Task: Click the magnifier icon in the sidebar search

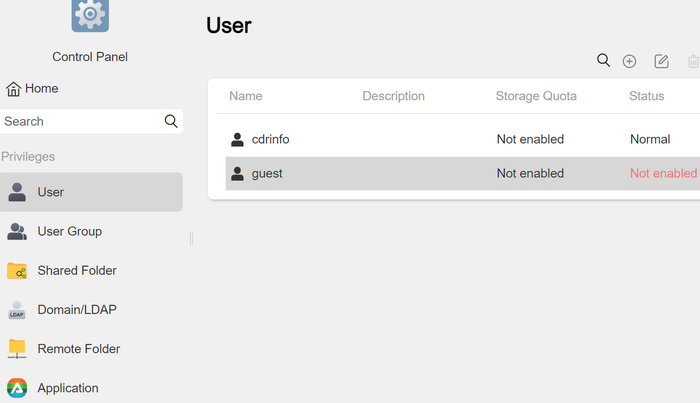Action: coord(171,121)
